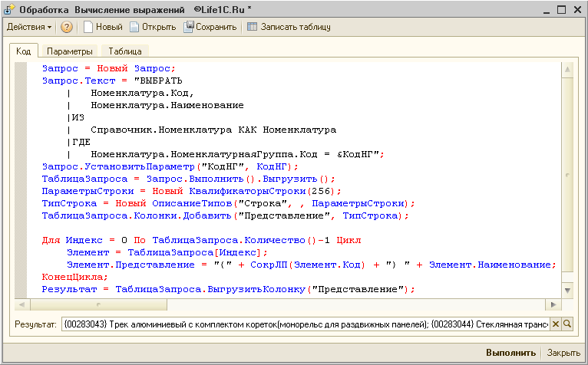
Task: Click the '|ИЗ' keyword line in query
Action: point(76,117)
